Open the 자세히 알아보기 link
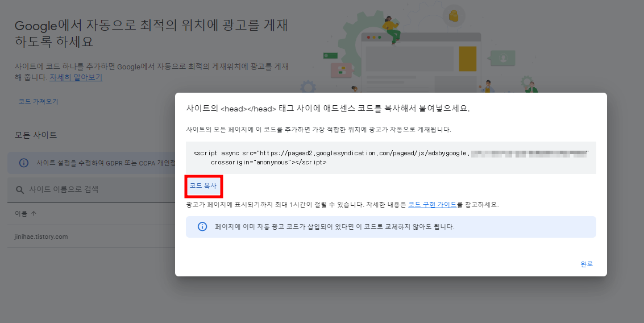Viewport: 644px width, 323px height. (x=76, y=77)
